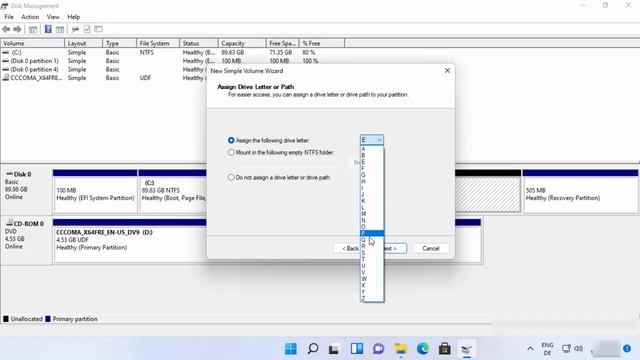Select the 505 MB Recovery Partition block
The image size is (640, 360).
(580, 191)
